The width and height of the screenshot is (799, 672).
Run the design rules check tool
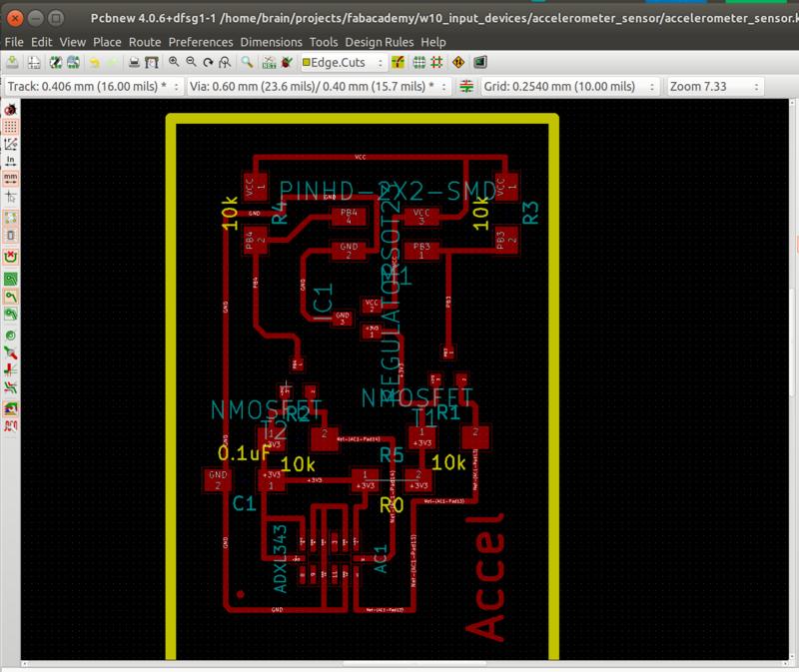(x=285, y=65)
